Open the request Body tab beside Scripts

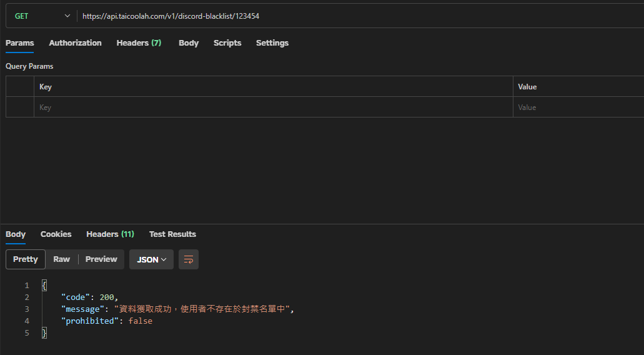click(188, 43)
